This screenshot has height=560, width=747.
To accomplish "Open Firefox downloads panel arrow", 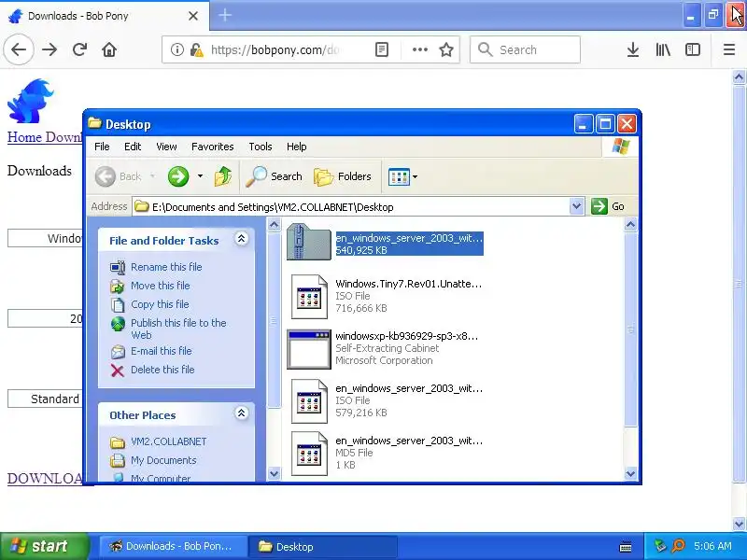I will pyautogui.click(x=633, y=49).
